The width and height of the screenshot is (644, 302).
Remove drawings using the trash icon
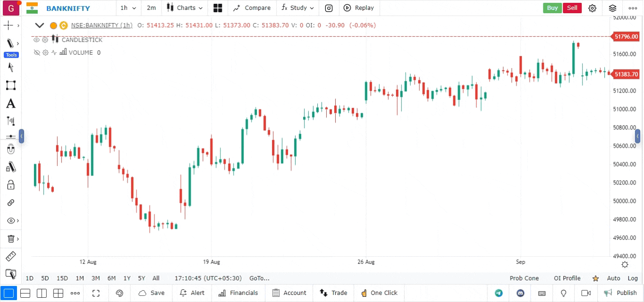[10, 238]
